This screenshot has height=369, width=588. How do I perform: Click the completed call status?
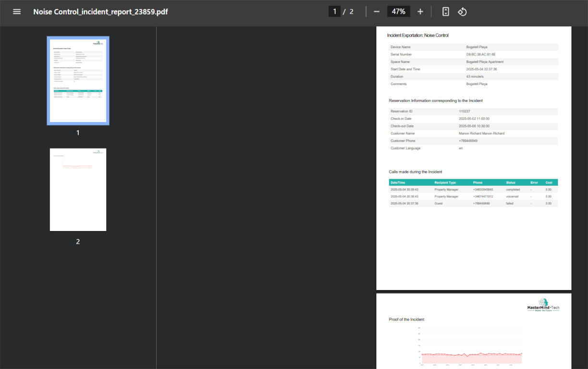[x=513, y=189]
